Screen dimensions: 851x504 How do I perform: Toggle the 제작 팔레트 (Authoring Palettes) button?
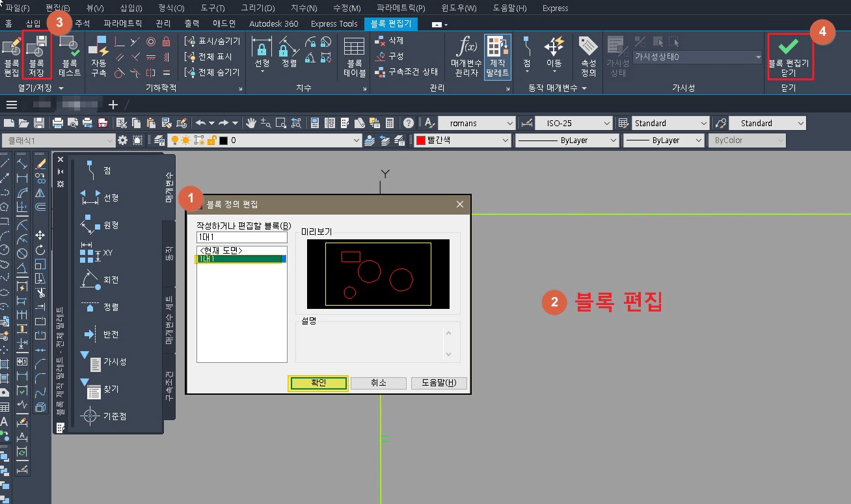(498, 56)
